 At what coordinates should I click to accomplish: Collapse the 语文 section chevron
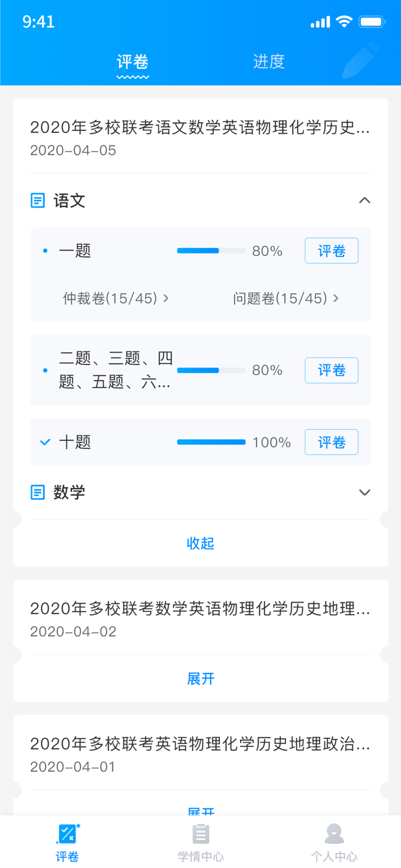[x=364, y=200]
